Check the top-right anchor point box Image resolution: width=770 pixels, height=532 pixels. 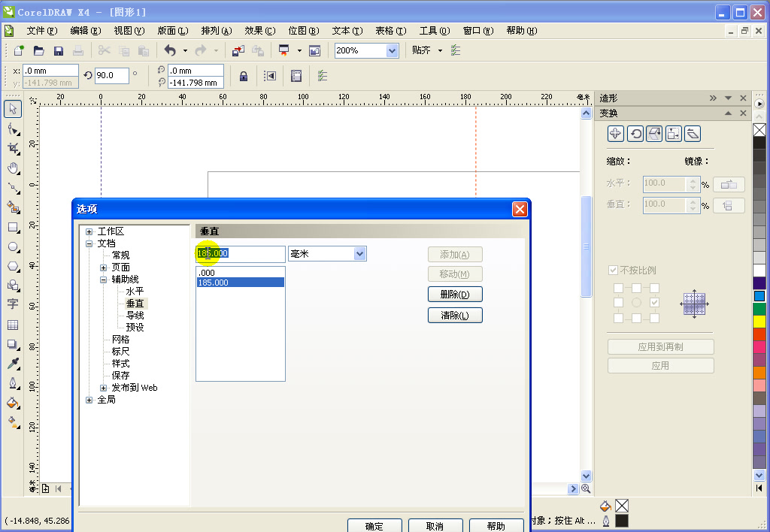point(655,288)
